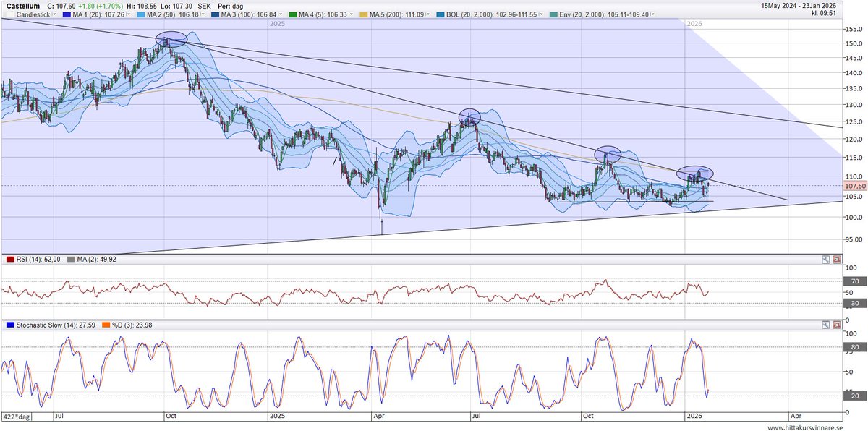868x431 pixels.
Task: Select the RSI overbought level 70 marker
Action: point(854,281)
